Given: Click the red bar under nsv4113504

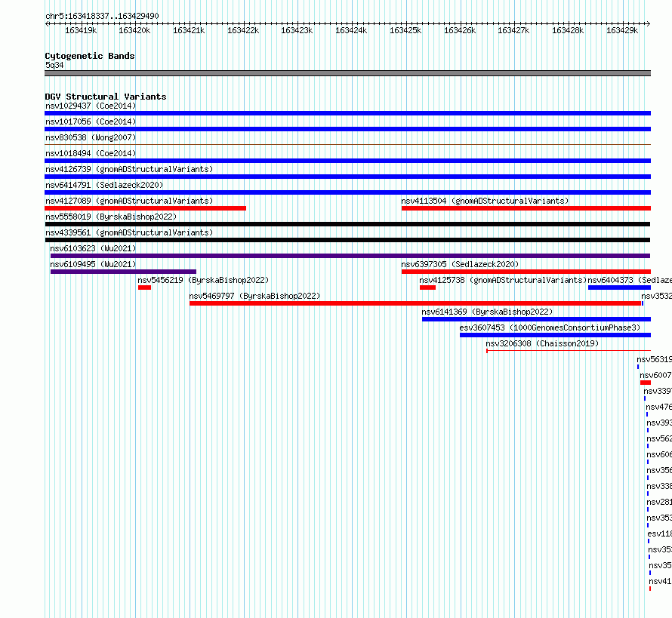Looking at the screenshot, I should tap(526, 208).
